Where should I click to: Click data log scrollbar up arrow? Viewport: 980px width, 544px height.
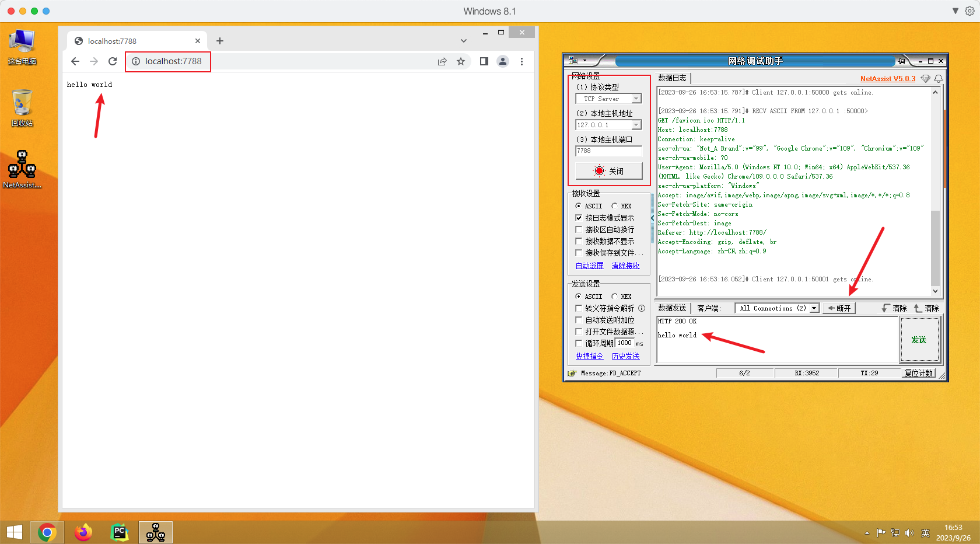tap(936, 92)
